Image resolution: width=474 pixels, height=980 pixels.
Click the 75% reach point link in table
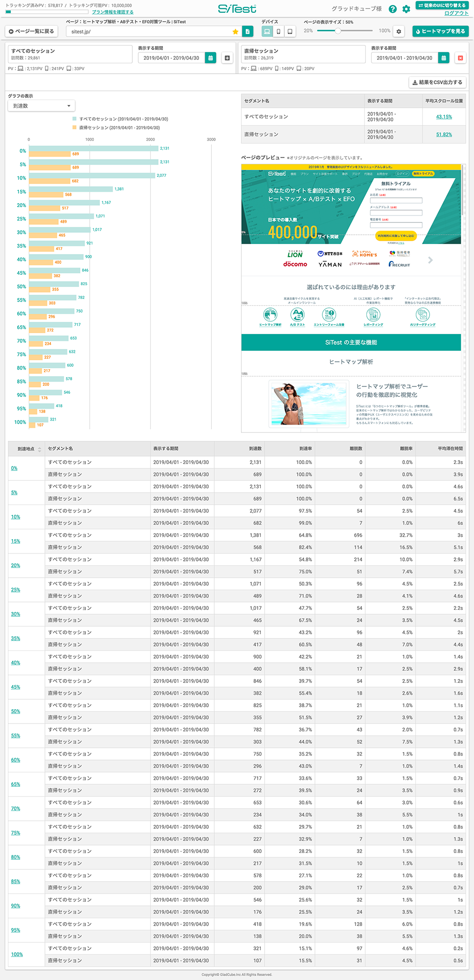point(16,833)
